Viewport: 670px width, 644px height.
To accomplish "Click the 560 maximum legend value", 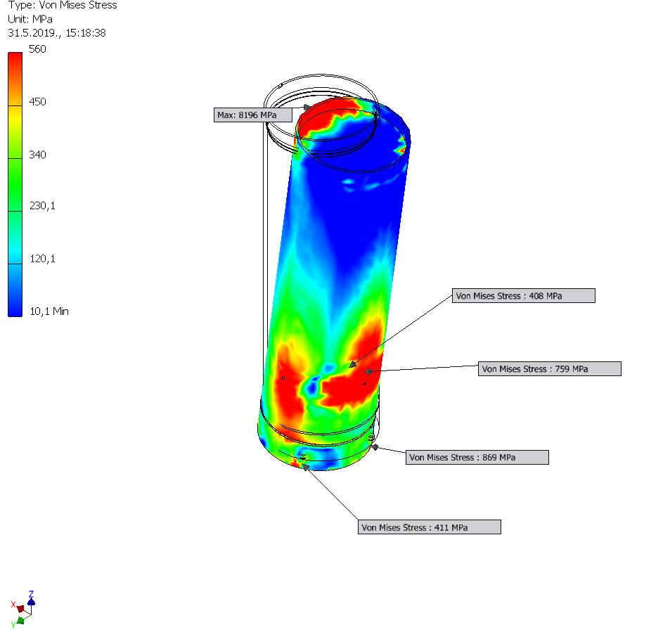I will 37,49.
